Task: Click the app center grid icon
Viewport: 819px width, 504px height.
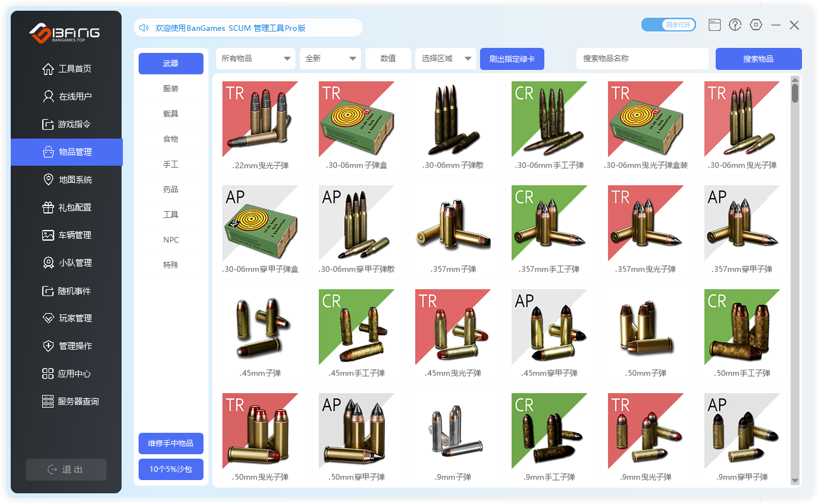Action: click(49, 374)
